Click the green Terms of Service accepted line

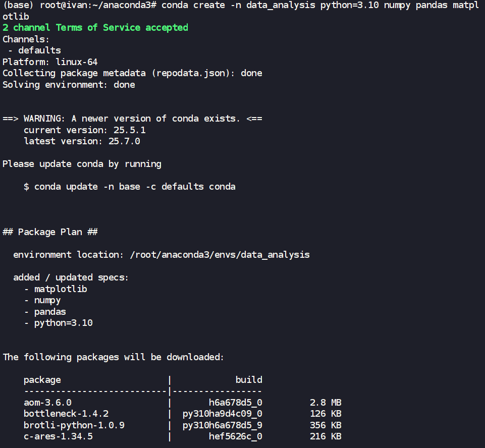click(95, 28)
